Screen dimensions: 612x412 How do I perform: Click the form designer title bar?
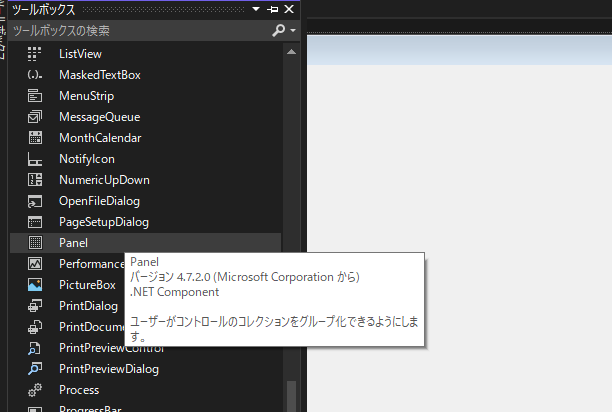(x=459, y=50)
